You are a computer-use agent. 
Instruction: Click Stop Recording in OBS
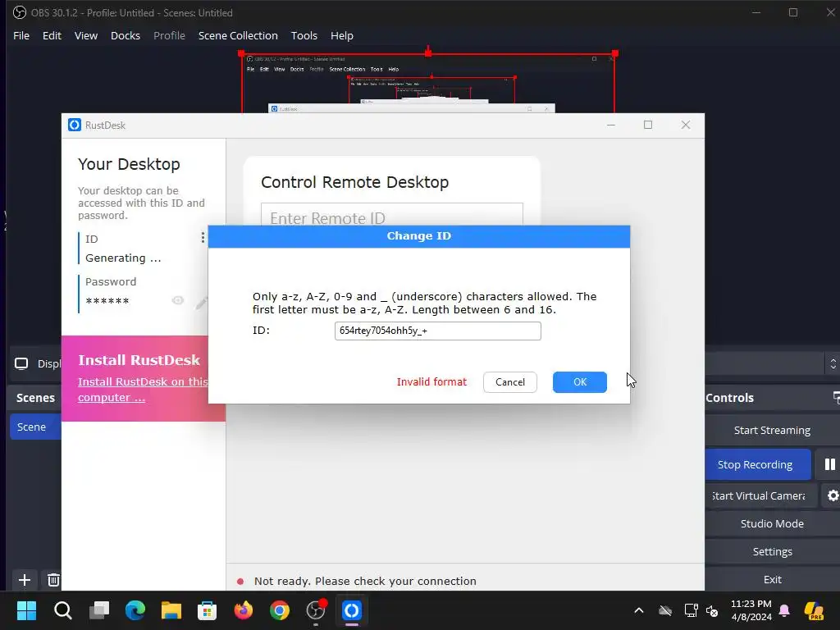tap(758, 464)
